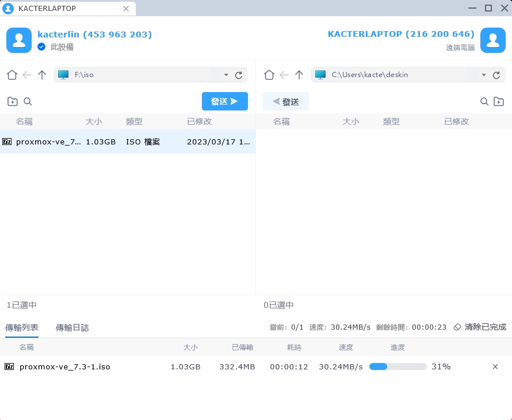The image size is (512, 420).
Task: Click the local pane home icon
Action: (x=12, y=75)
